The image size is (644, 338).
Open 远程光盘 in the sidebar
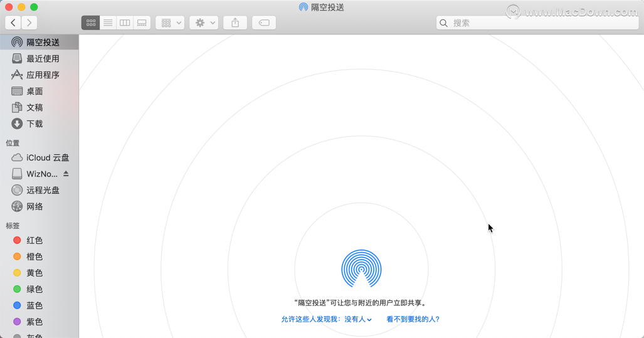[x=40, y=190]
